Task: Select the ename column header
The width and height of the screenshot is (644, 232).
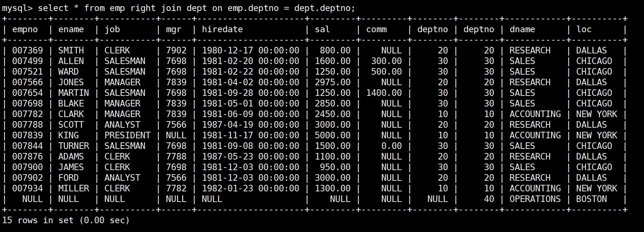Action: (x=71, y=29)
